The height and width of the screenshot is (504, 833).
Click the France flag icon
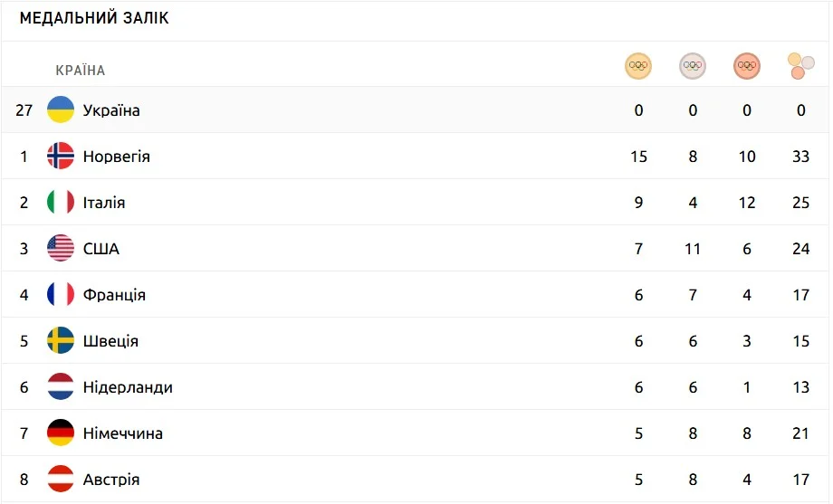61,295
